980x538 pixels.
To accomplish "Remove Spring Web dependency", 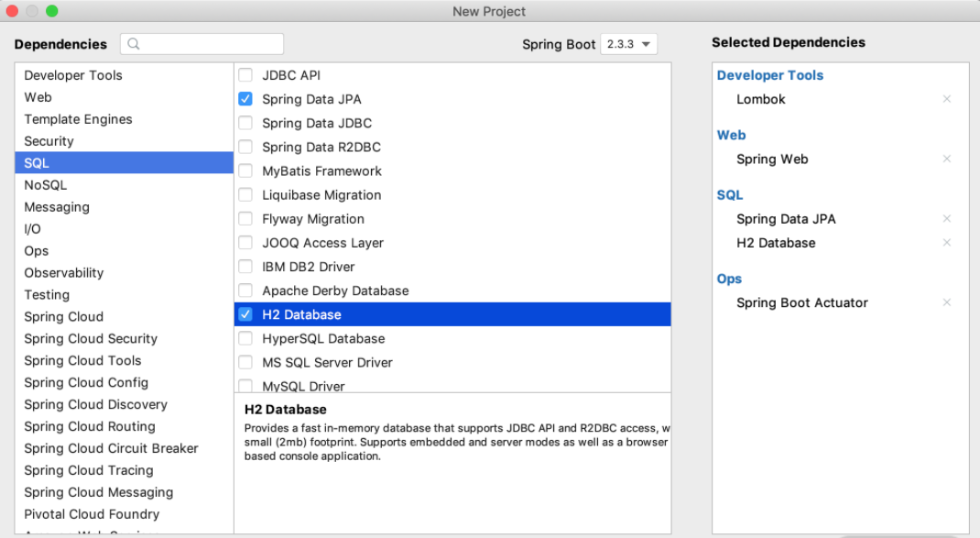I will coord(947,159).
